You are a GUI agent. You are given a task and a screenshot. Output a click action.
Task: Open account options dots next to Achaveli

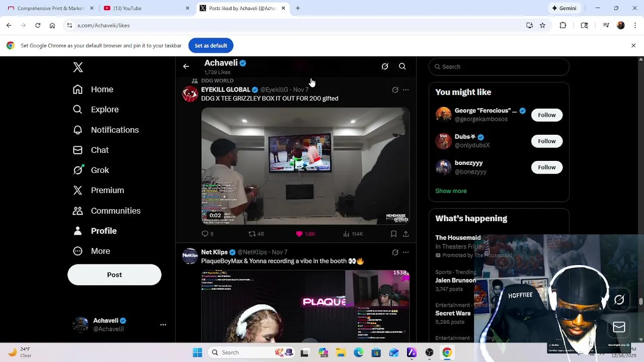(x=163, y=325)
